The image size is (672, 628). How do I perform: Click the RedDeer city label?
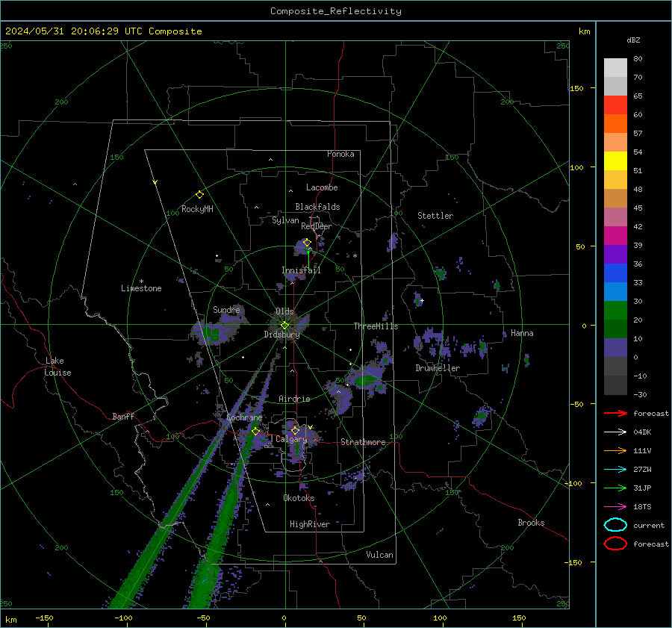(317, 226)
